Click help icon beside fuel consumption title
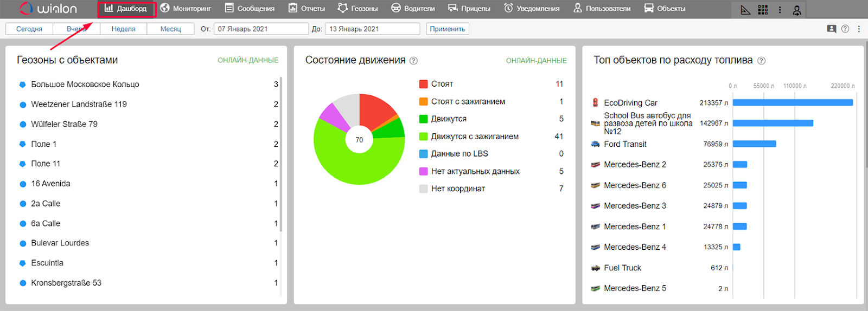 pos(761,61)
